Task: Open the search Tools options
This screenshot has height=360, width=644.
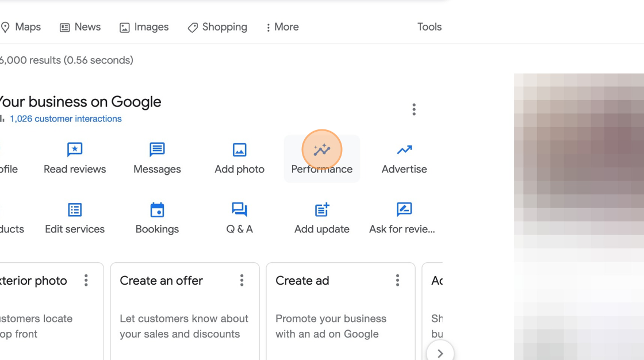Action: click(430, 27)
